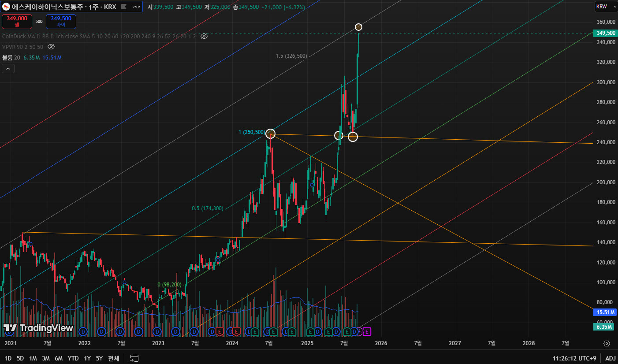Viewport: 618px width, 364px height.
Task: Click the 349,500 current price label
Action: click(x=606, y=33)
